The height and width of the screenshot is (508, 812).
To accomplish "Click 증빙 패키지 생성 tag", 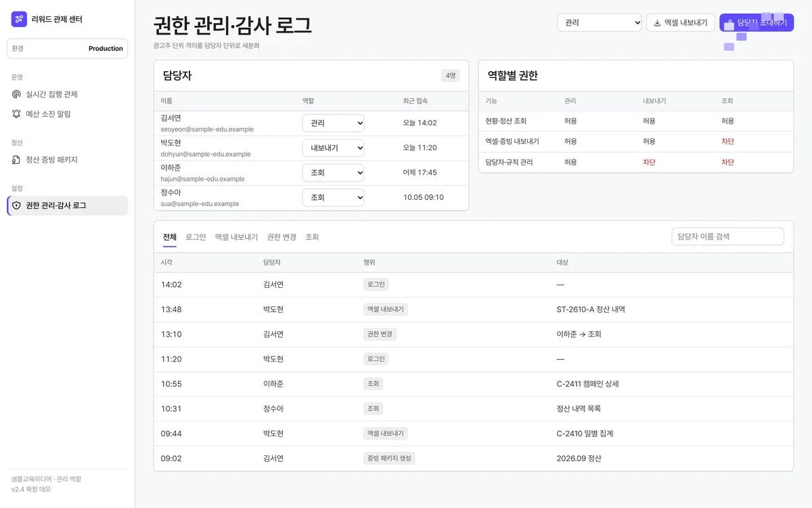I will point(389,458).
